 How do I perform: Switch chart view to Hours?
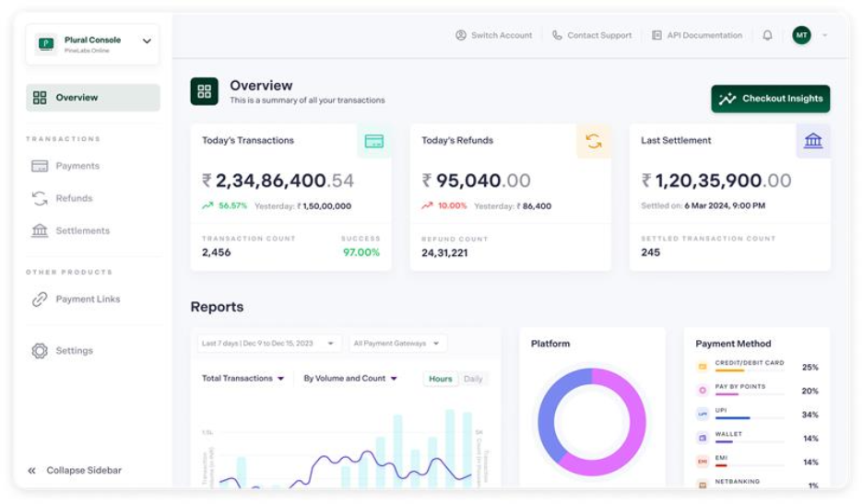click(x=441, y=379)
